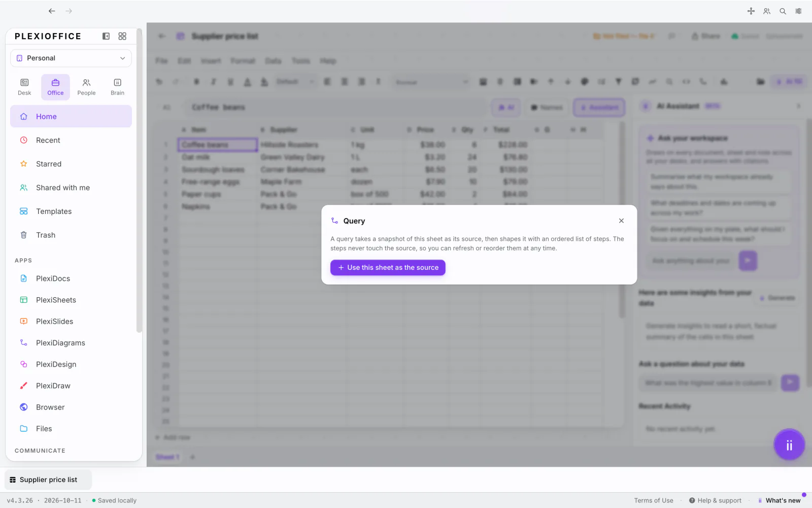Switch to the Office tab
The width and height of the screenshot is (812, 508).
[x=55, y=87]
